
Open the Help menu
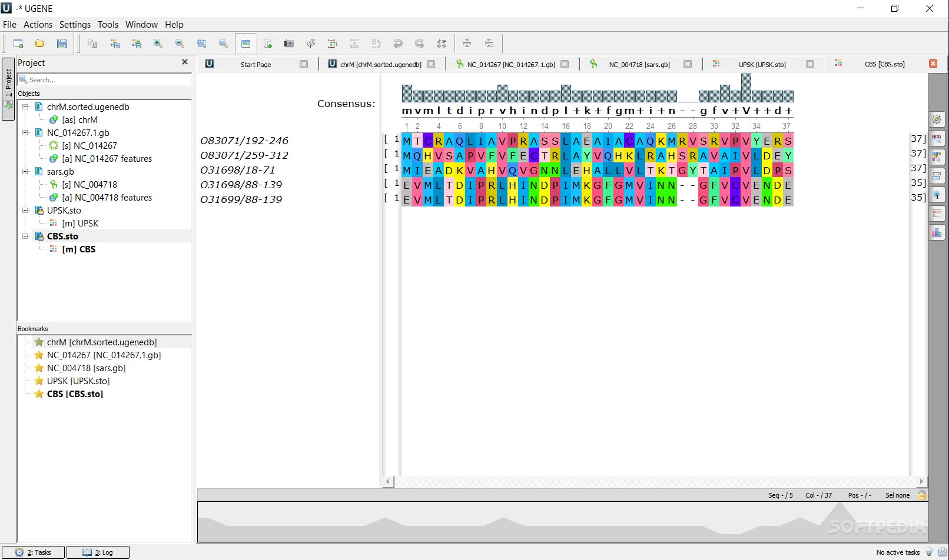point(174,25)
